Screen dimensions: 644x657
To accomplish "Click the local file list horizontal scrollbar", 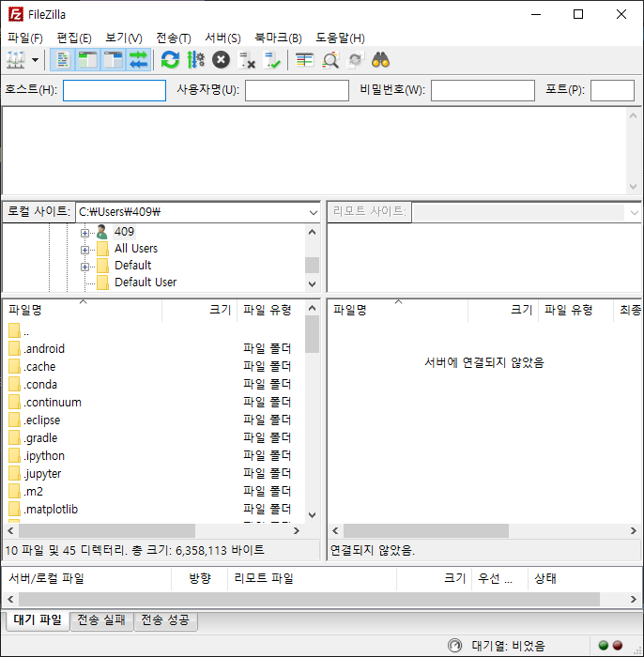I will click(x=107, y=531).
